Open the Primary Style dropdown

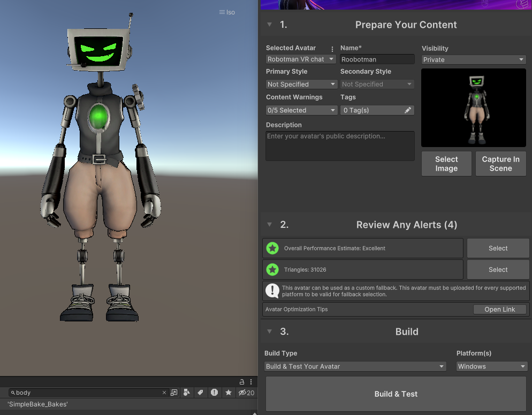coord(302,84)
